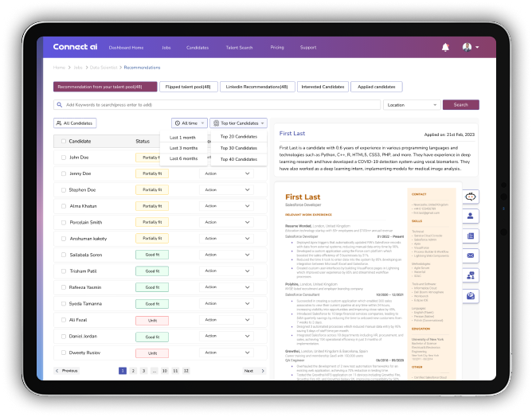Switch to Linkedin Recommendations tab

point(256,86)
